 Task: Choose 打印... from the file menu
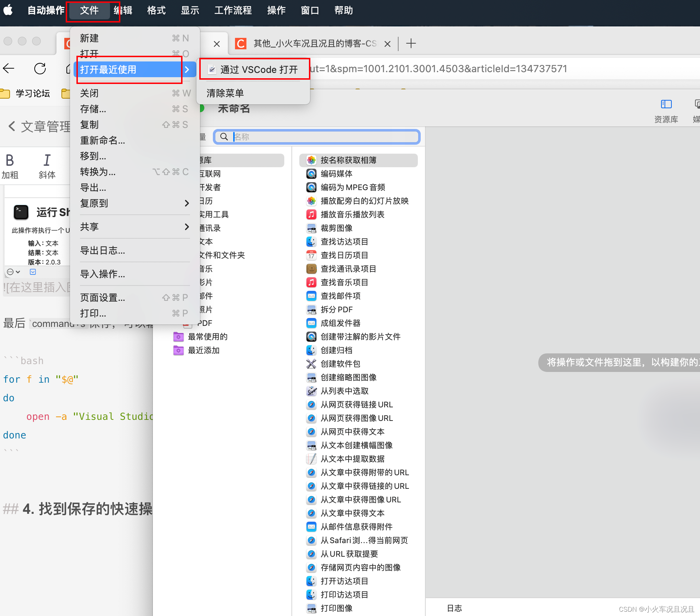pyautogui.click(x=135, y=313)
